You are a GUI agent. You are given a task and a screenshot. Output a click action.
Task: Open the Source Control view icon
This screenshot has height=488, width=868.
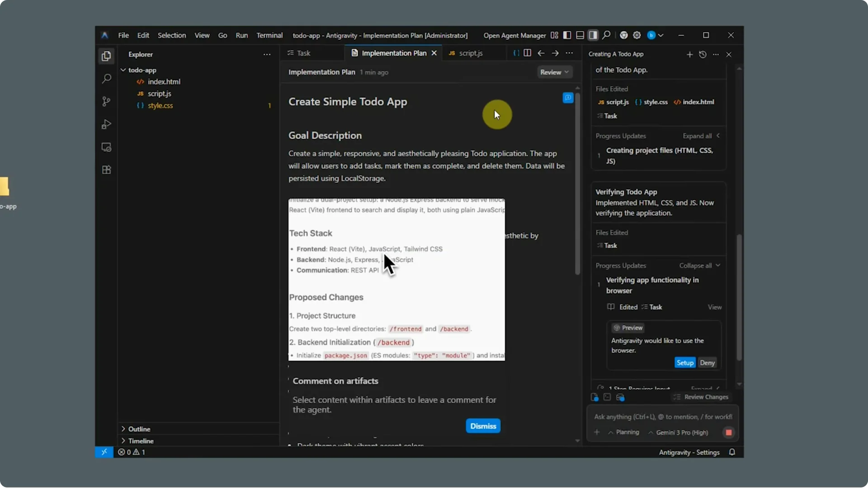click(106, 101)
